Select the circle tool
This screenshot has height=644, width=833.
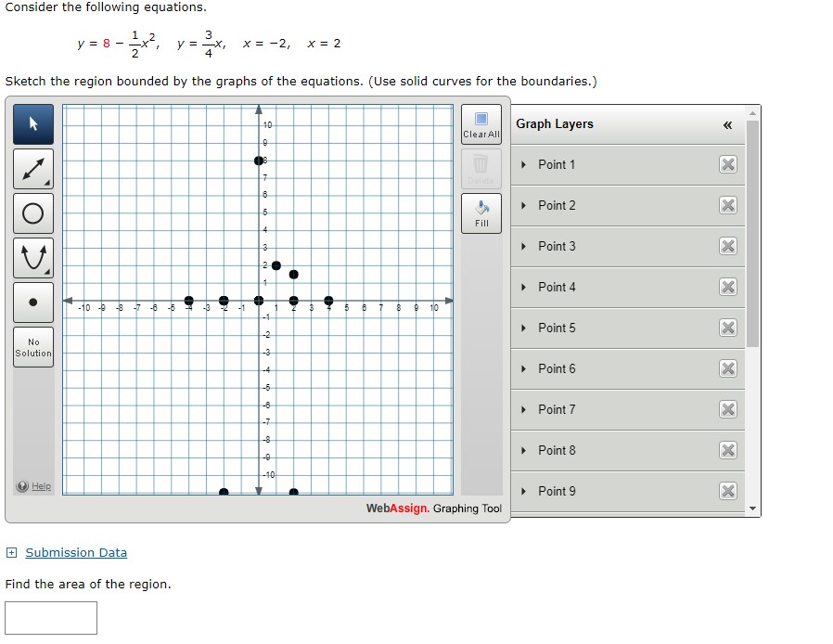[33, 213]
